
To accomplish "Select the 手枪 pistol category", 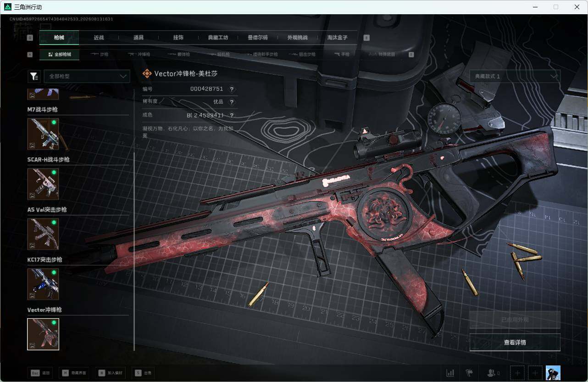I will tap(342, 54).
